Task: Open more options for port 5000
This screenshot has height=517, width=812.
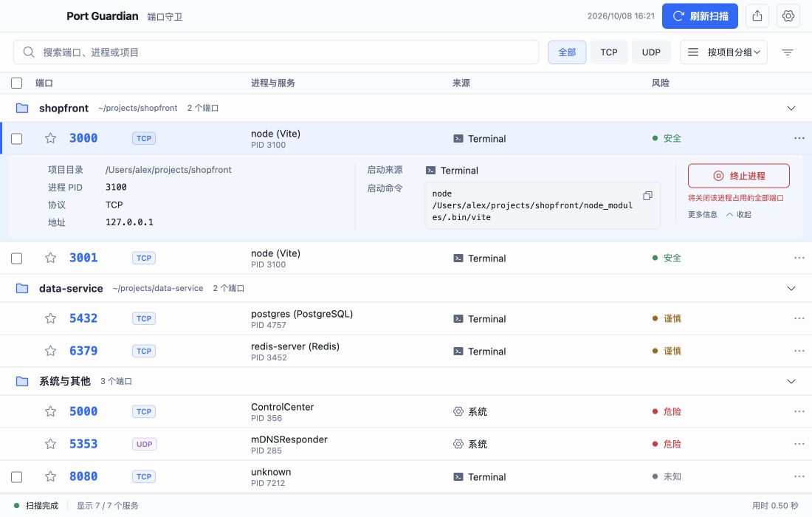Action: pos(799,412)
